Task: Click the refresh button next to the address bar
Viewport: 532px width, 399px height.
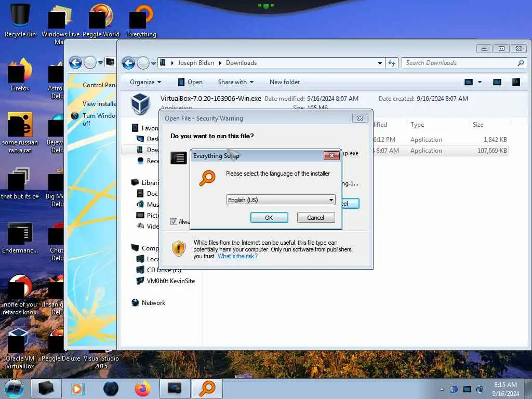Action: coord(392,63)
